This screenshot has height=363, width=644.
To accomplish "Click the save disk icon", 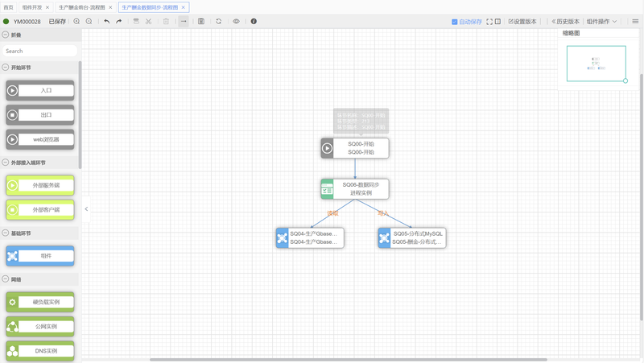I will [x=201, y=22].
